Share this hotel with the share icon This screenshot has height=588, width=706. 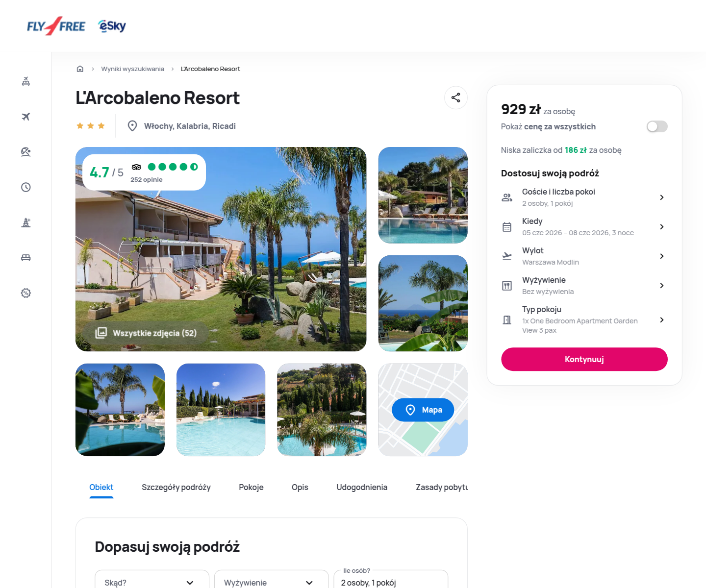click(x=456, y=98)
